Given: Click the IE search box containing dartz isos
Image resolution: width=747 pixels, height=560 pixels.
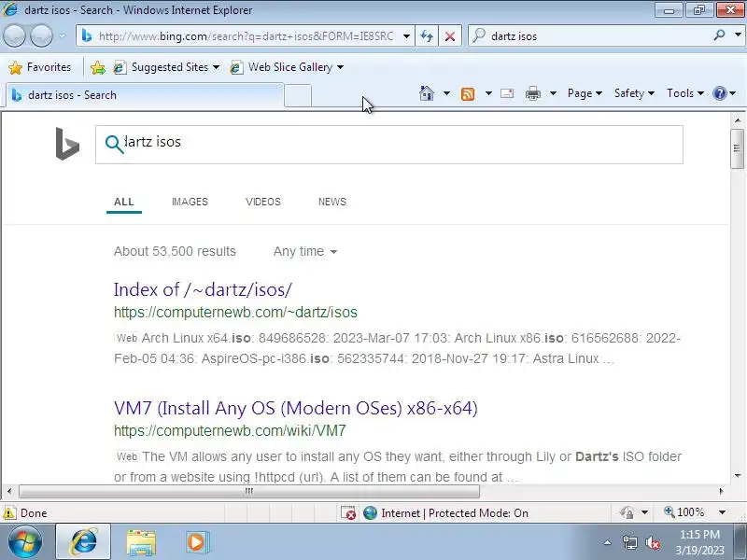Looking at the screenshot, I should point(588,36).
